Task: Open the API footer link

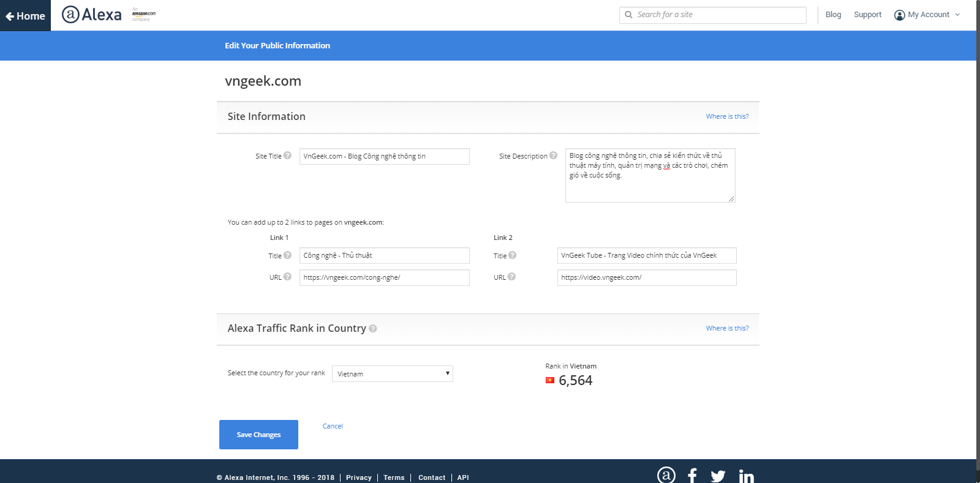Action: [x=463, y=477]
